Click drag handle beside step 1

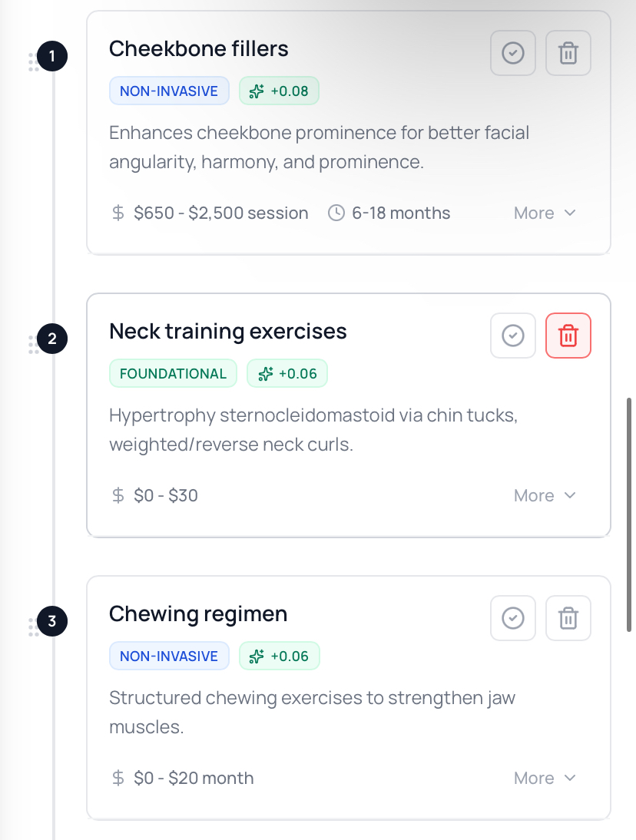pyautogui.click(x=33, y=62)
